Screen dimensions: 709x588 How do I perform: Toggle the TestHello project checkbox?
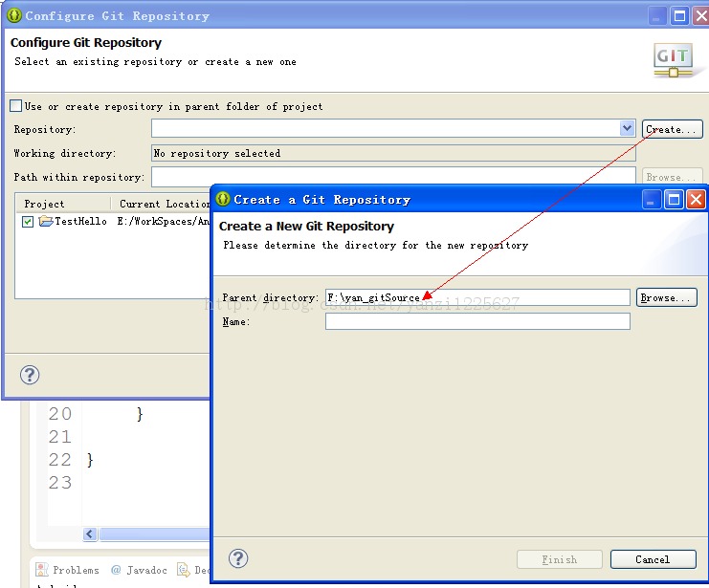coord(28,222)
